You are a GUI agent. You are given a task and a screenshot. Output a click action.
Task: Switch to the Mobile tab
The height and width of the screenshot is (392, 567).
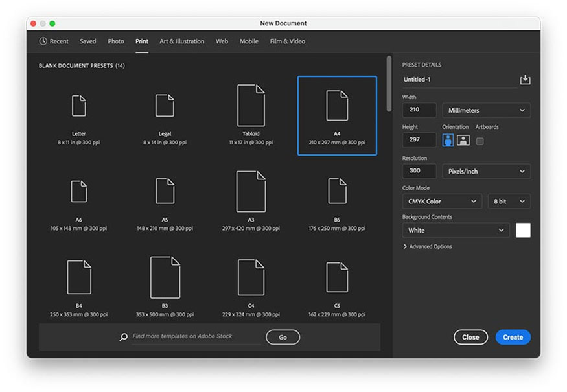[249, 41]
